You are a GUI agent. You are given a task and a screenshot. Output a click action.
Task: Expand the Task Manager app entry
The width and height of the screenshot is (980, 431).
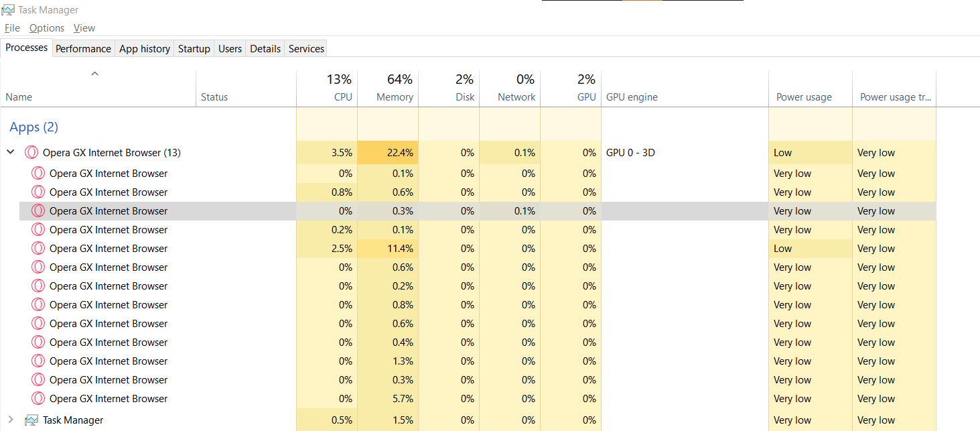11,420
